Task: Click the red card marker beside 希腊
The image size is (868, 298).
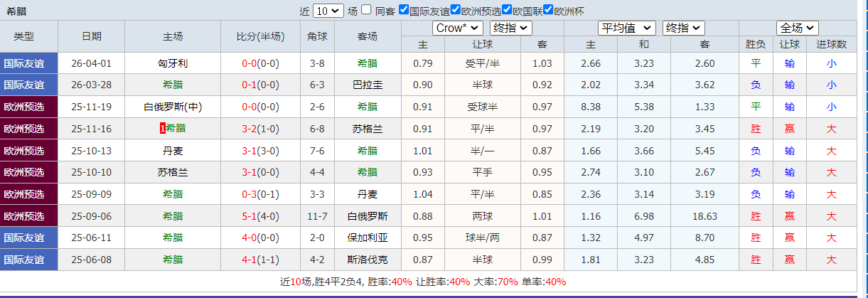Action: (162, 129)
